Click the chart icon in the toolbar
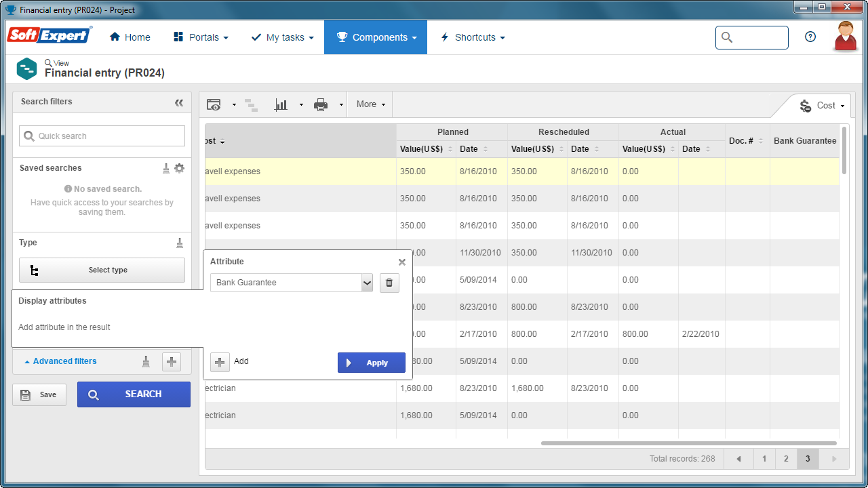 (x=281, y=104)
